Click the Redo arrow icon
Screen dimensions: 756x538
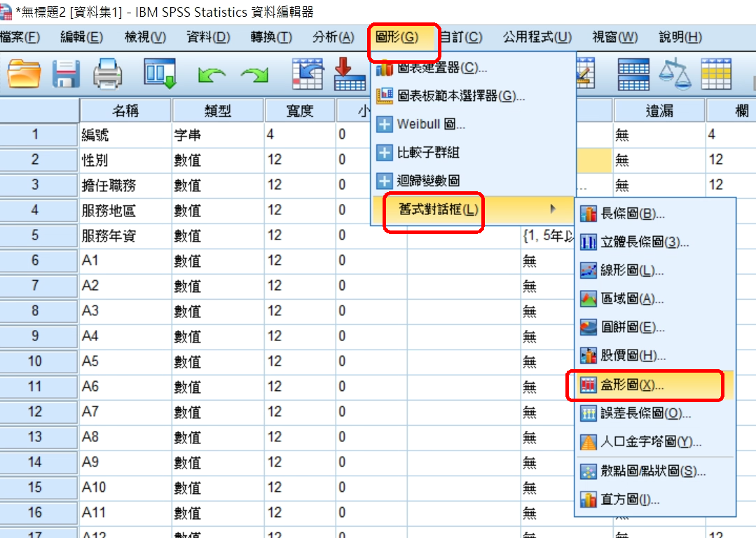click(254, 74)
